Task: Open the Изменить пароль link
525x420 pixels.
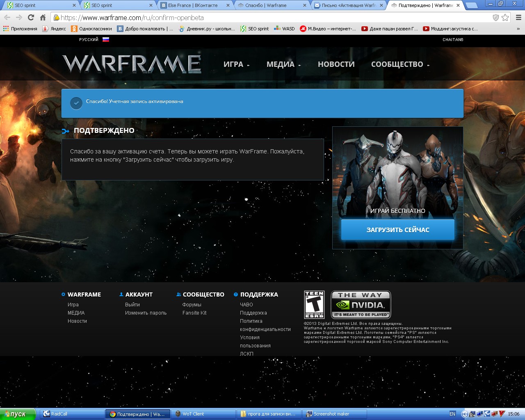Action: point(146,313)
